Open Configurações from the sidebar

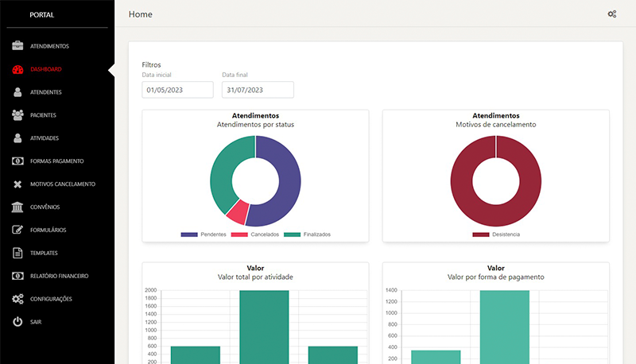(x=51, y=299)
